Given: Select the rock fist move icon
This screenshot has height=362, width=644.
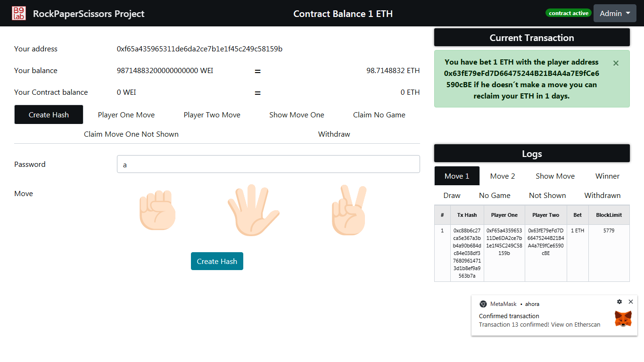Looking at the screenshot, I should (157, 210).
